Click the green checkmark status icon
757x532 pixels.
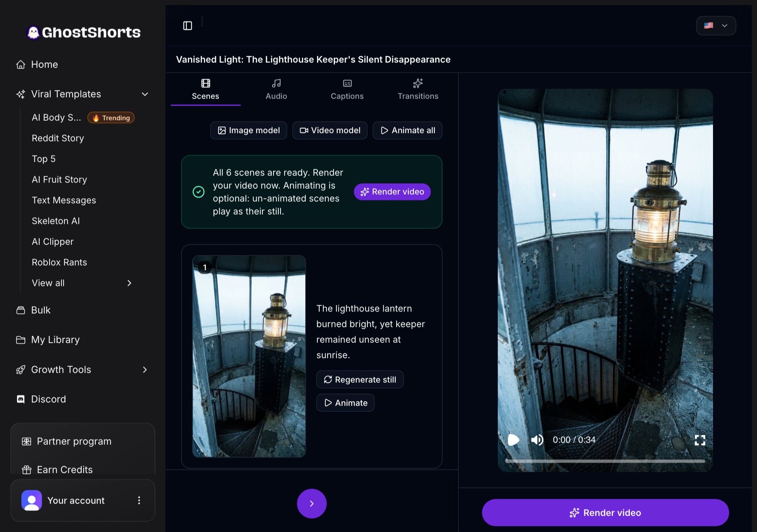coord(198,192)
